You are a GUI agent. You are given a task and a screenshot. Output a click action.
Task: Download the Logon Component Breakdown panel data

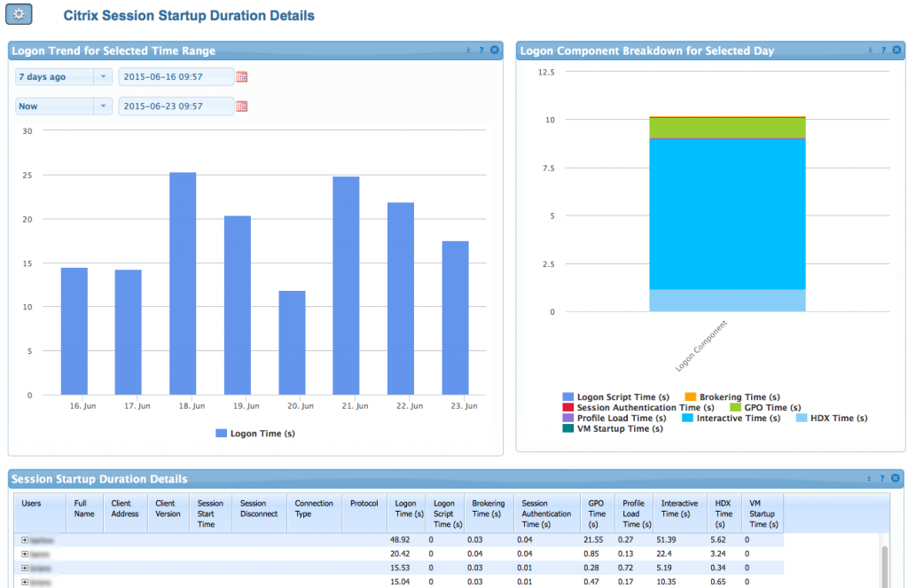tap(870, 51)
